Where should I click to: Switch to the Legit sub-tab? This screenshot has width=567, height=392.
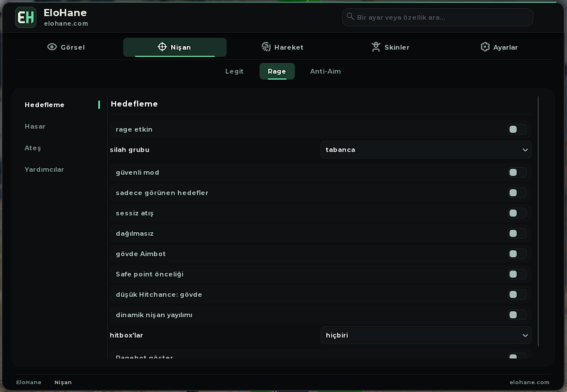click(234, 71)
